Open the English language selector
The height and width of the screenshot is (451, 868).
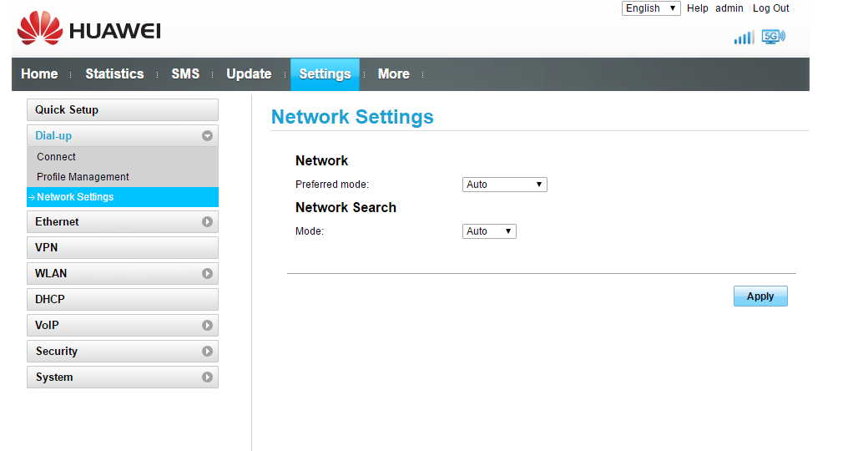(651, 8)
